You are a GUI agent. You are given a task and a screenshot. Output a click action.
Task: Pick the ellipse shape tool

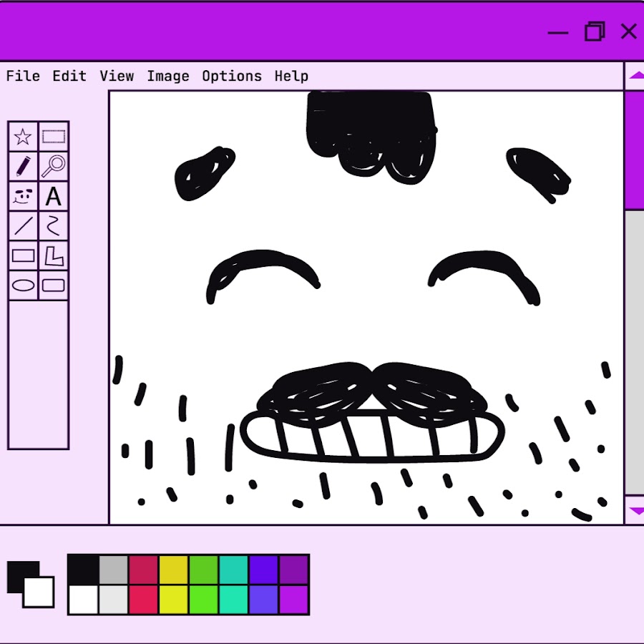coord(23,285)
